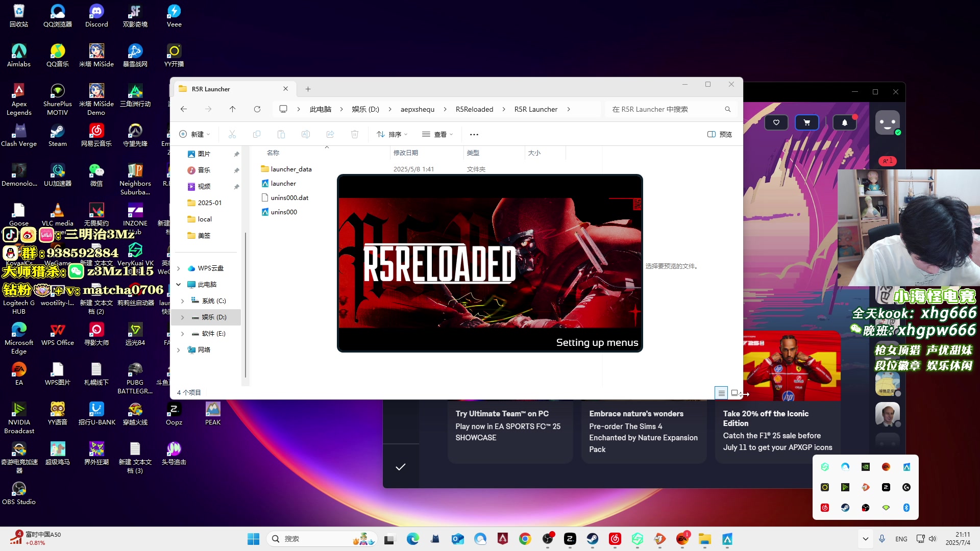Expand the 娱乐 (D:) drive node
The width and height of the screenshot is (980, 551).
[183, 317]
